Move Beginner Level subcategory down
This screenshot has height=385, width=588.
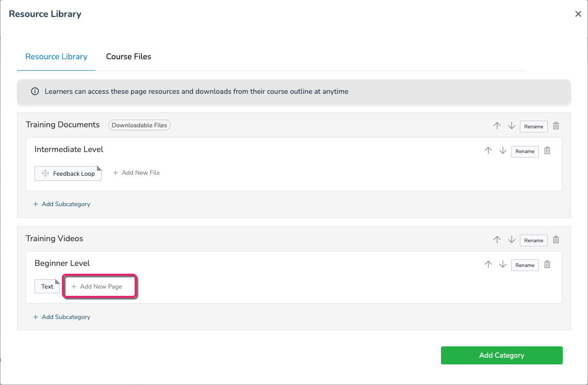tap(503, 264)
